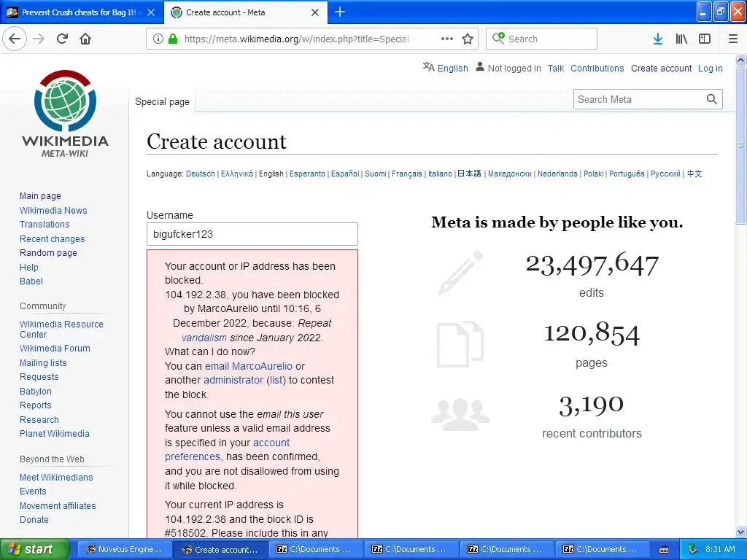
Task: Select Create account taskbar window
Action: click(220, 549)
